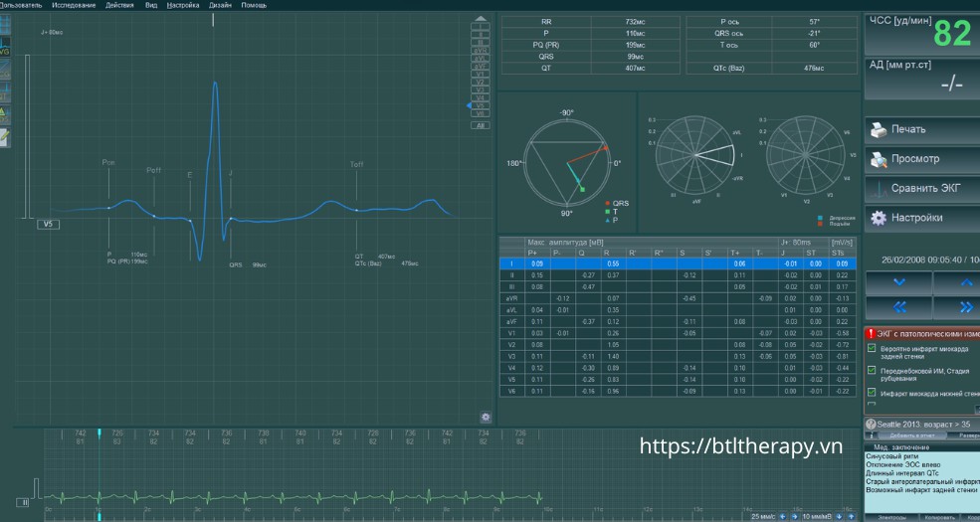Open the Вид menu
The height and width of the screenshot is (522, 980).
point(150,5)
